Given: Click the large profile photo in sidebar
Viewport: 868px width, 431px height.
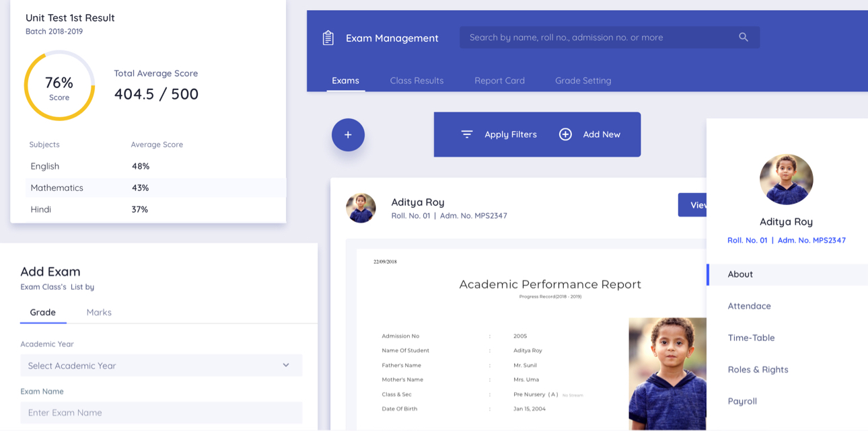Looking at the screenshot, I should coord(786,180).
